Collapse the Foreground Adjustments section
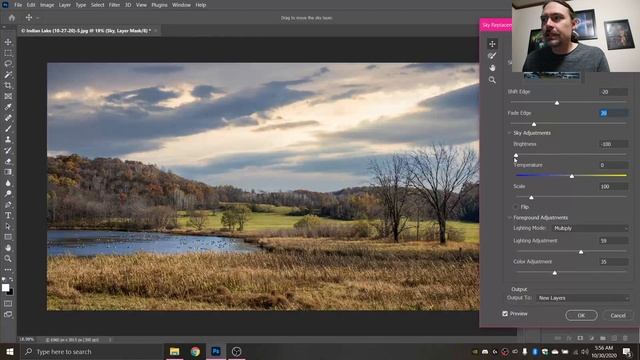The width and height of the screenshot is (640, 360). [x=509, y=218]
